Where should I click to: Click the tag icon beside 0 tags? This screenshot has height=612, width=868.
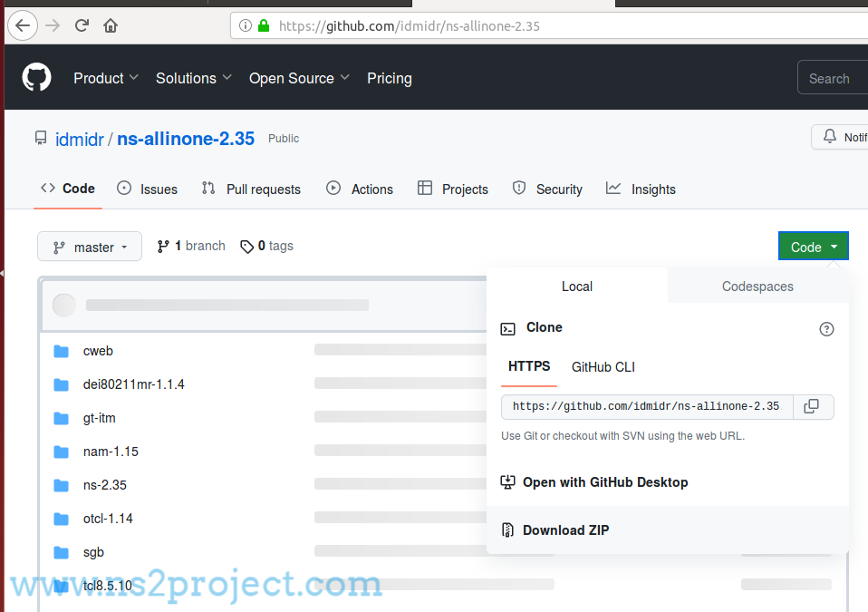click(x=246, y=247)
